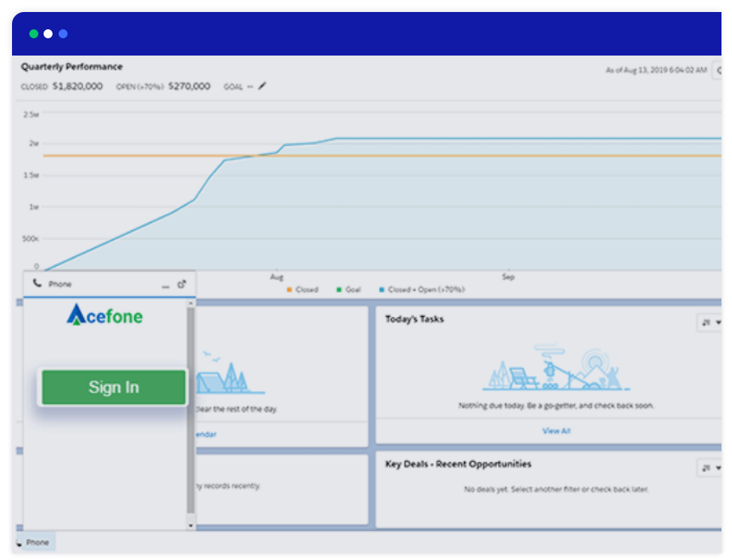Viewport: 732px width, 560px height.
Task: Open Key Deals filter dropdown
Action: click(710, 468)
